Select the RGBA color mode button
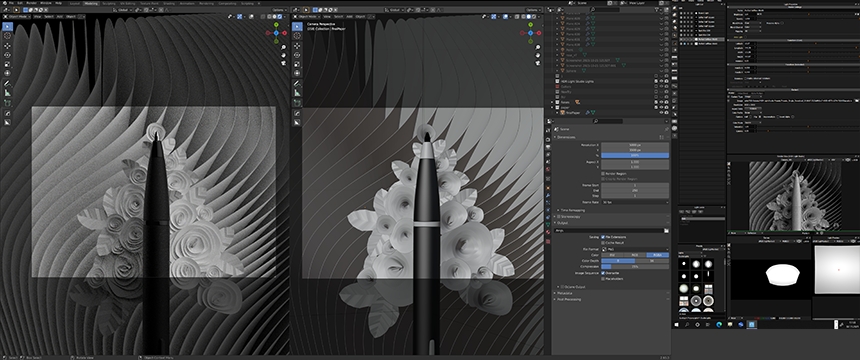This screenshot has height=360, width=860. pos(658,255)
